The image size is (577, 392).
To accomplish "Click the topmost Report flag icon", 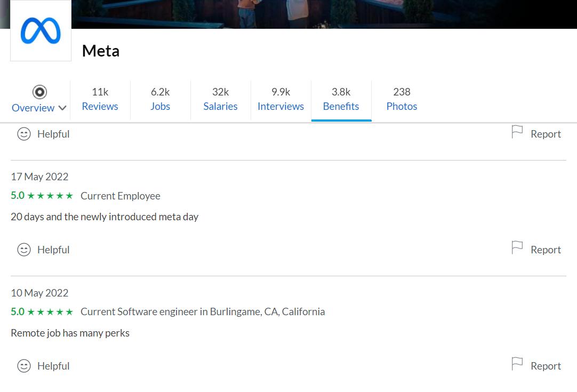I will tap(517, 132).
